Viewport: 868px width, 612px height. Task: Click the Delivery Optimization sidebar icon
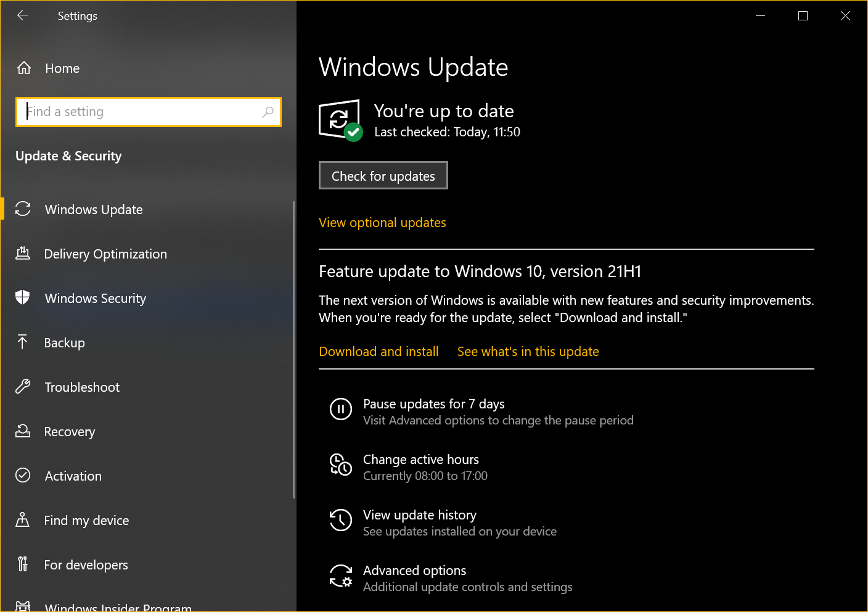click(23, 253)
